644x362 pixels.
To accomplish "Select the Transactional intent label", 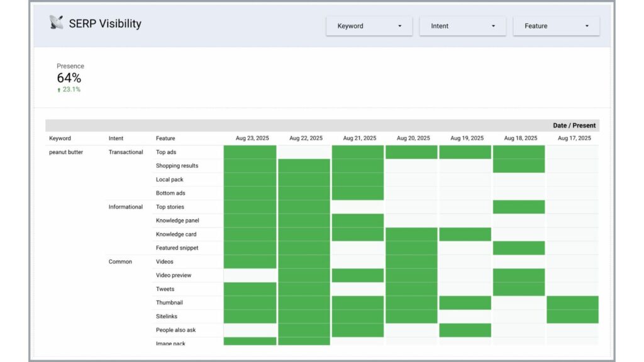I will coord(126,152).
